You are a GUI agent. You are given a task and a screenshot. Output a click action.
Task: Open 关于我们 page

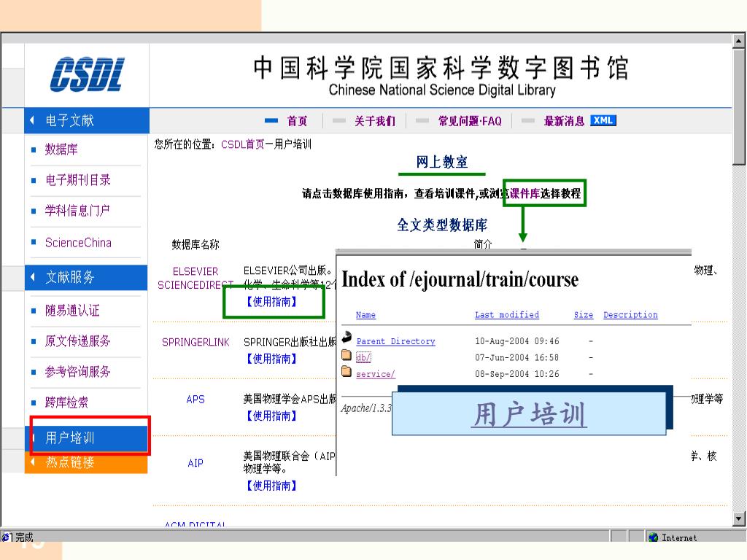[375, 121]
